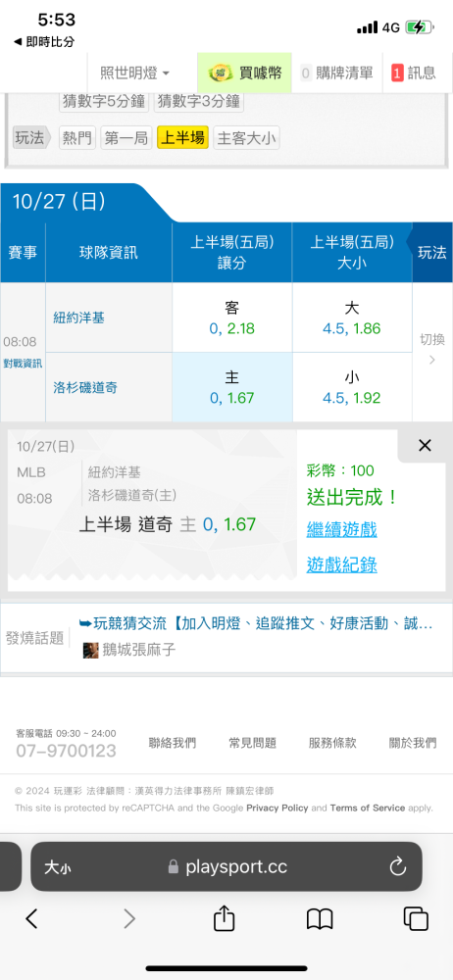The width and height of the screenshot is (453, 980).
Task: Click 上半場(五局) 讓分 column header
Action: point(232,253)
